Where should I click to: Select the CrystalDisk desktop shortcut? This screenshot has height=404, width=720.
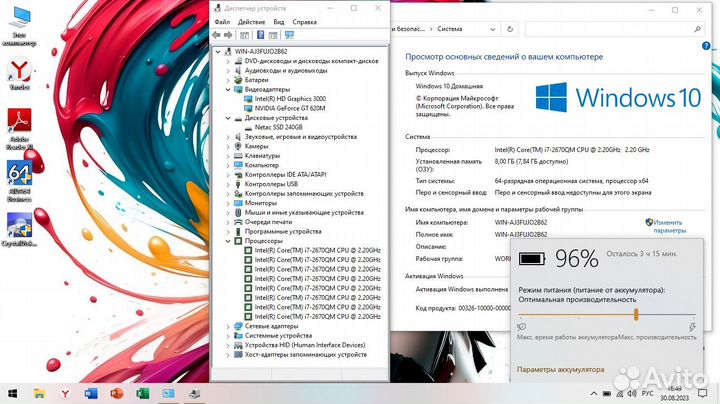click(x=19, y=230)
